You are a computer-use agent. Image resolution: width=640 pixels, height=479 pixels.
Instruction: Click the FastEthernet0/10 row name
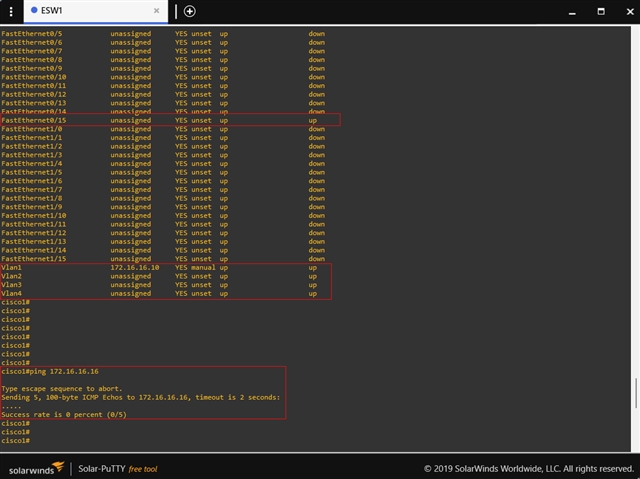pyautogui.click(x=34, y=77)
